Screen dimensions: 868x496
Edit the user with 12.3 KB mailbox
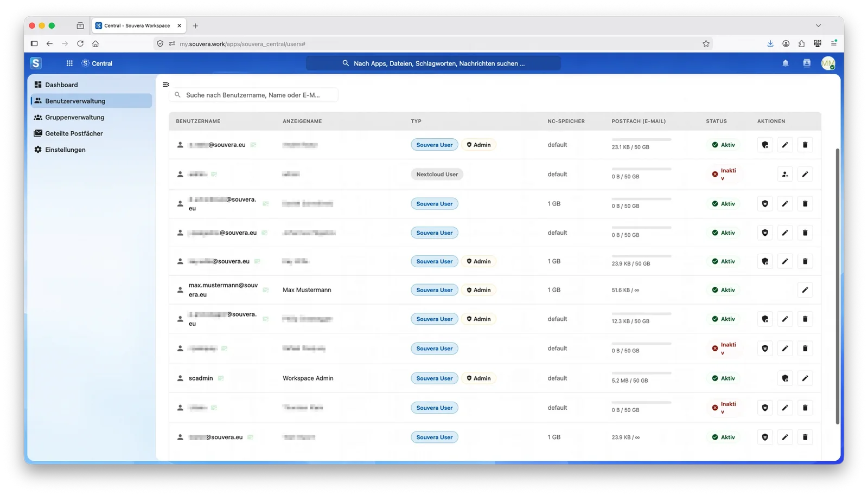click(785, 319)
